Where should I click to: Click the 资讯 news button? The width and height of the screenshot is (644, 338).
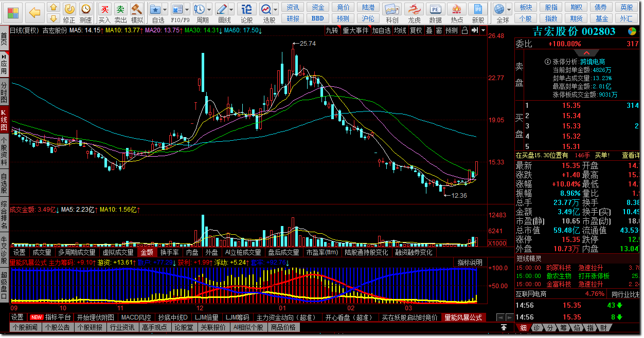point(293,7)
